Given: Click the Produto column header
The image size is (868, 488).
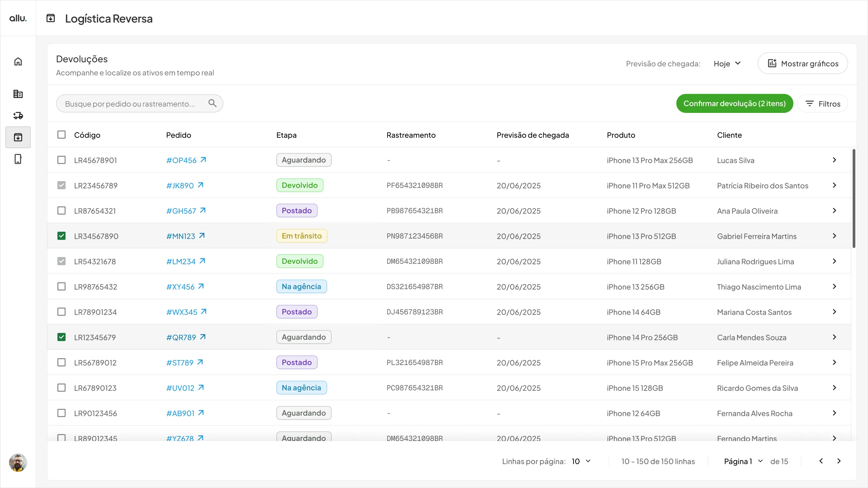Looking at the screenshot, I should coord(621,135).
